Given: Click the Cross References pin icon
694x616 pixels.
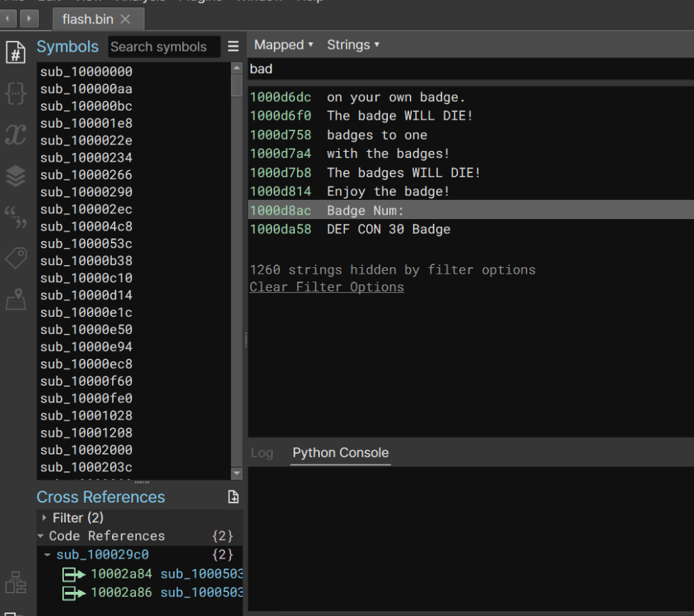Looking at the screenshot, I should click(x=233, y=498).
